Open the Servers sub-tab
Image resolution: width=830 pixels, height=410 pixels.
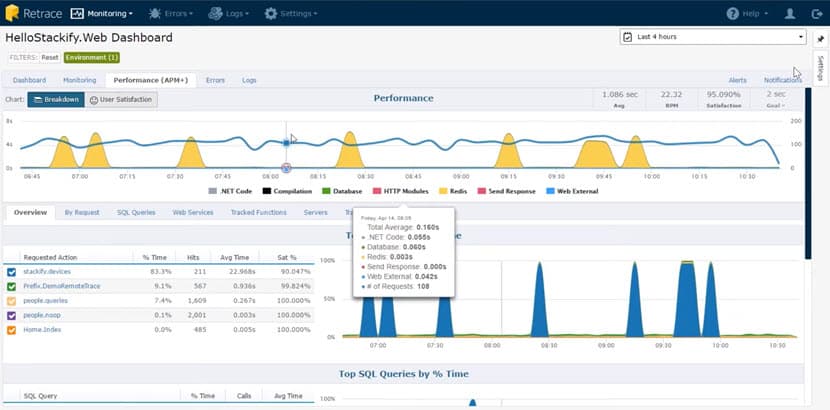[315, 213]
